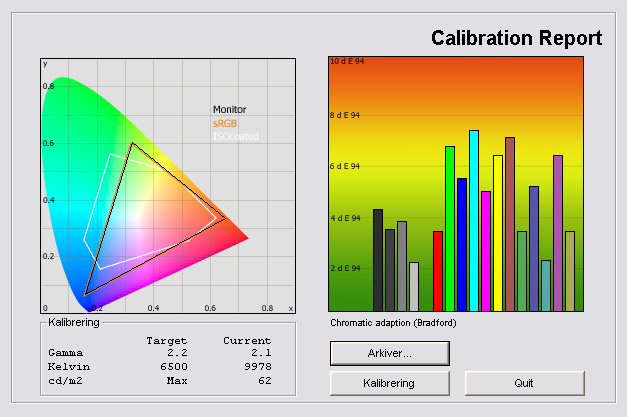Click the 8 d E 94 axis label

[345, 115]
